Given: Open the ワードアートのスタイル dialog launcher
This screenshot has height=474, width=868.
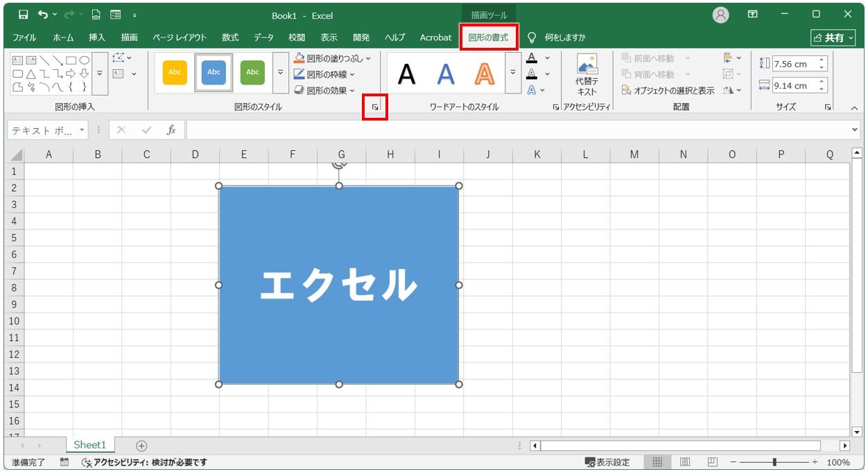Looking at the screenshot, I should pyautogui.click(x=556, y=107).
